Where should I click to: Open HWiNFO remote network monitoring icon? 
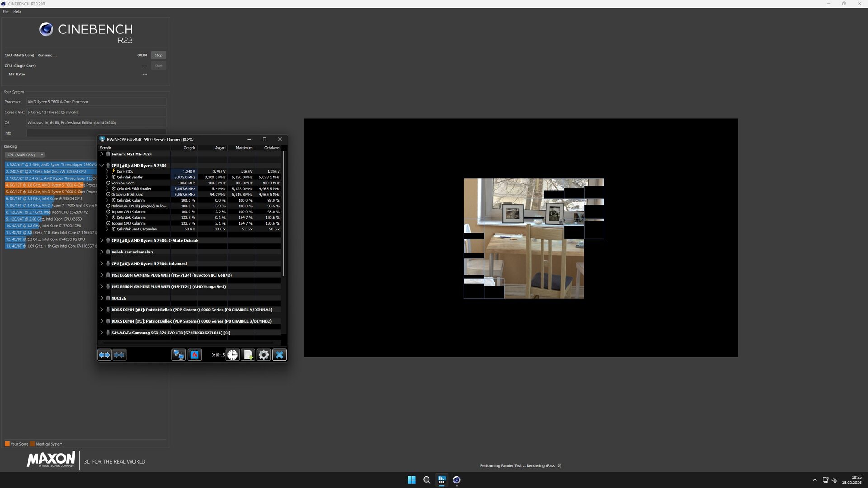point(179,355)
